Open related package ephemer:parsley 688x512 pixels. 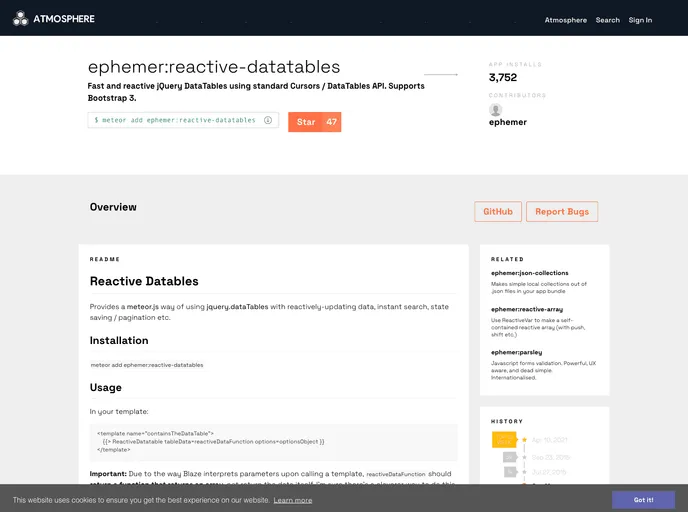(x=516, y=352)
